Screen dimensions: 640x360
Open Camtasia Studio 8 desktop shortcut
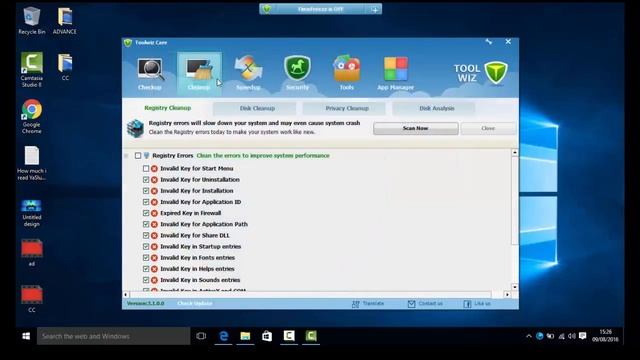point(31,70)
